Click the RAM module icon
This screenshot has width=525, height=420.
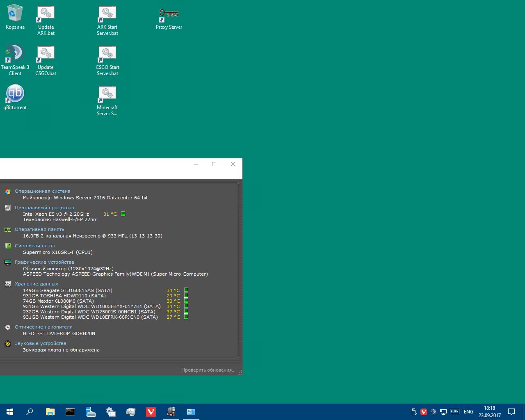[7, 229]
